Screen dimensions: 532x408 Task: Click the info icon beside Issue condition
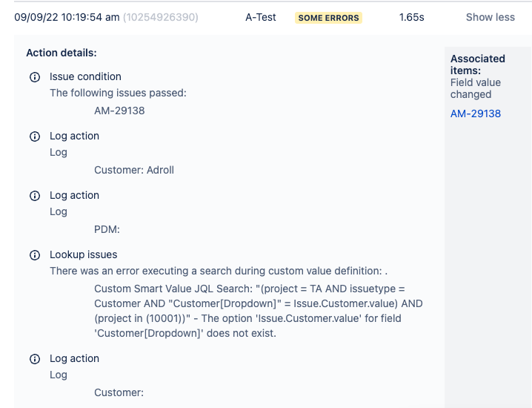pyautogui.click(x=33, y=77)
